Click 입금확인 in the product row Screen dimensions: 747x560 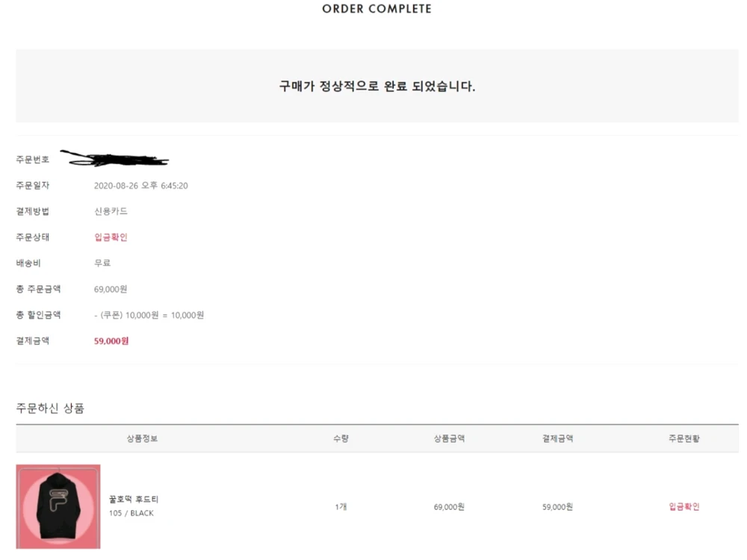pyautogui.click(x=684, y=507)
